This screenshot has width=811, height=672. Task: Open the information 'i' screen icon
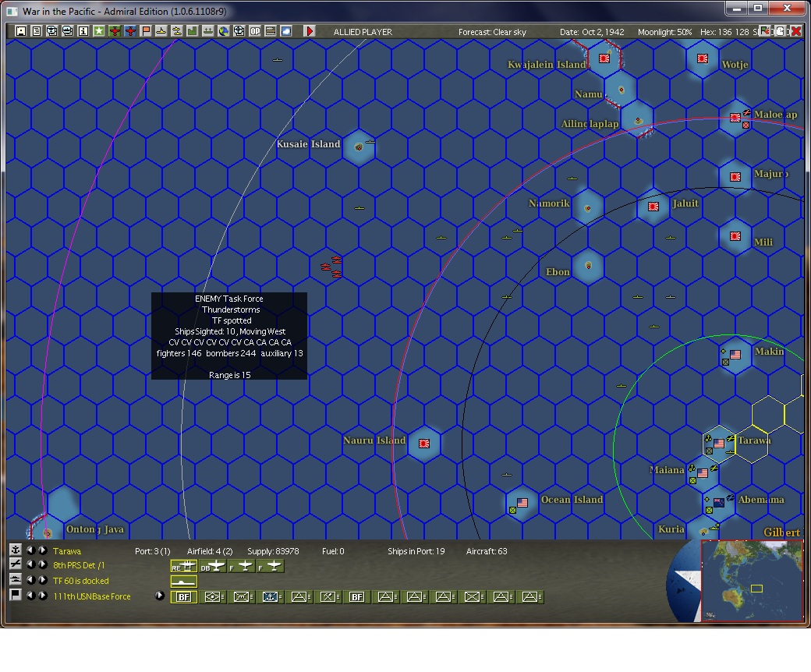coord(83,31)
